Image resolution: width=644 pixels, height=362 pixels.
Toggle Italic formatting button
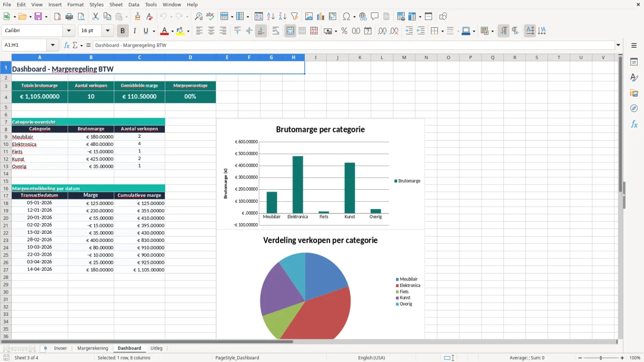134,31
